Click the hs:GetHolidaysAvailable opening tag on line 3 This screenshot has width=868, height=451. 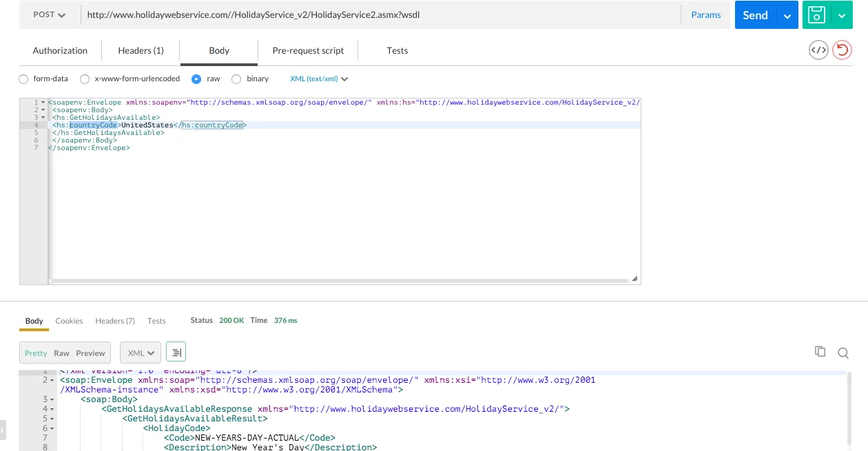(106, 118)
